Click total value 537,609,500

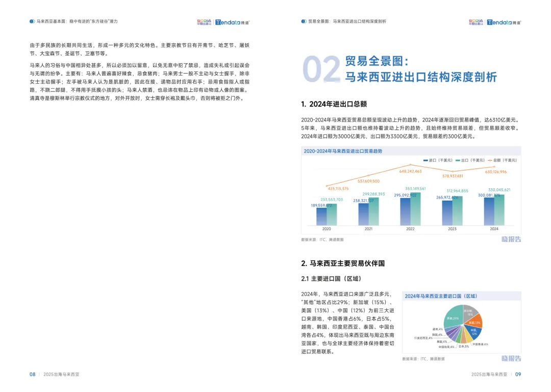tap(369, 181)
